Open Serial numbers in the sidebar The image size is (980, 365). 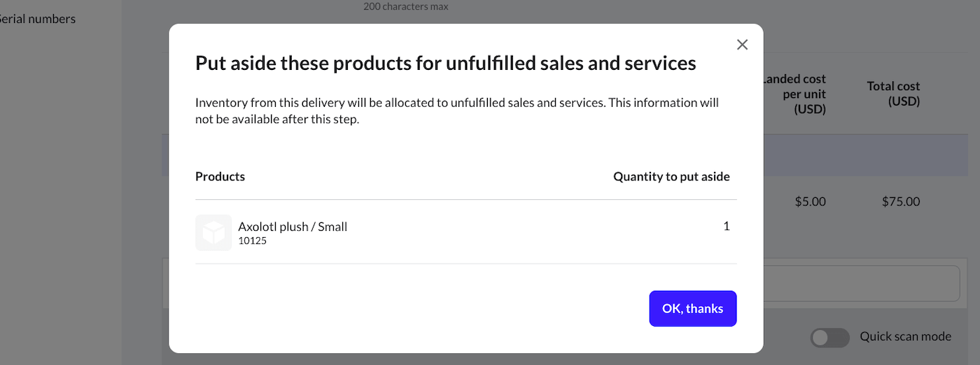coord(37,19)
